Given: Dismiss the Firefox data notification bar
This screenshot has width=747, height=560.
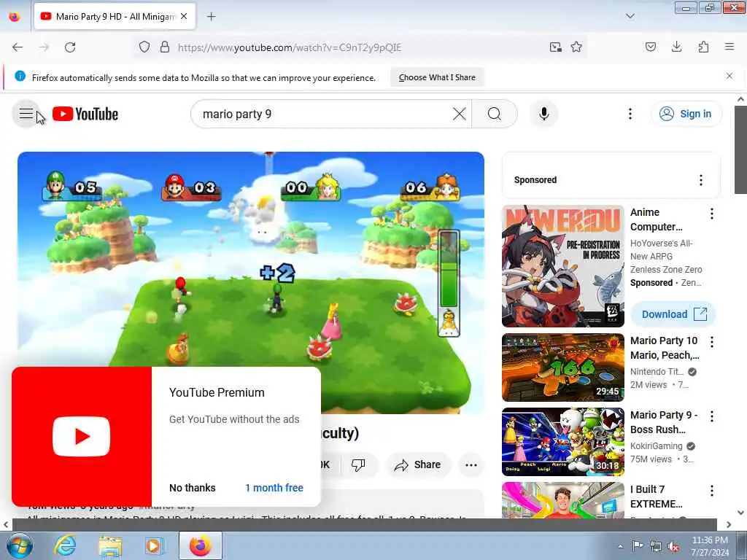Looking at the screenshot, I should [729, 76].
